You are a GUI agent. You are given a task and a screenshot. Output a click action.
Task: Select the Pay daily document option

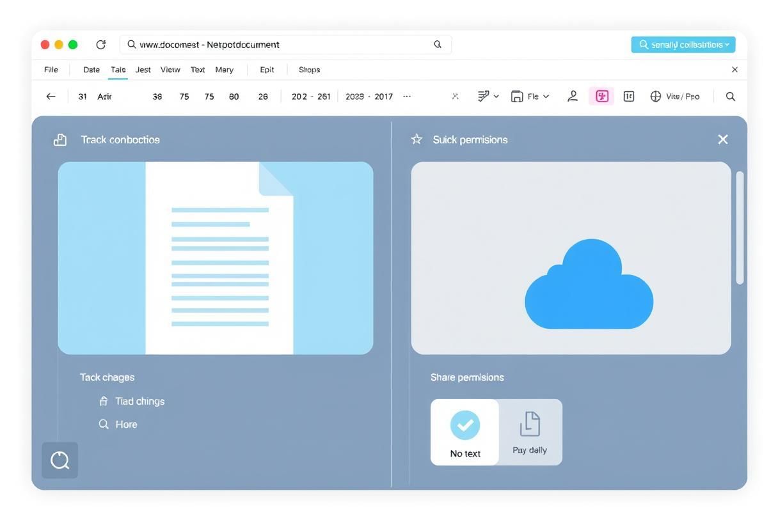[x=530, y=432]
